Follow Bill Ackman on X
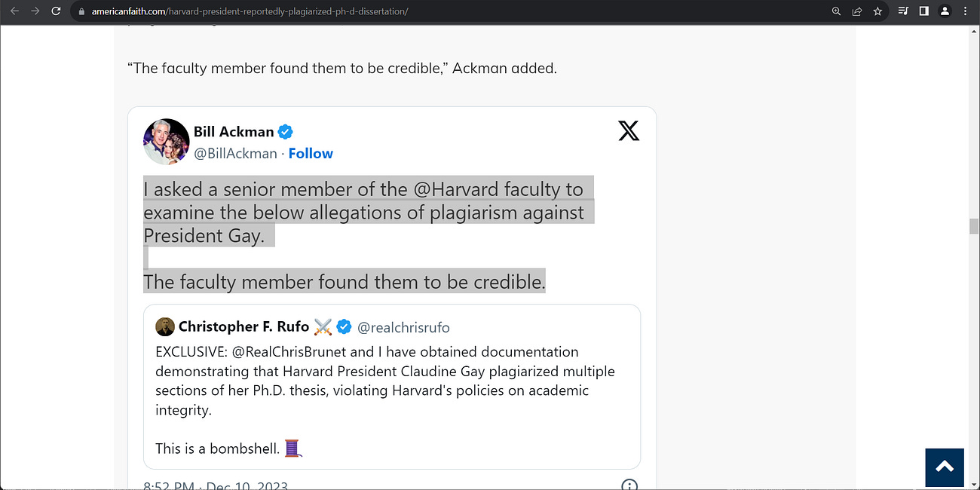The image size is (980, 490). point(311,153)
